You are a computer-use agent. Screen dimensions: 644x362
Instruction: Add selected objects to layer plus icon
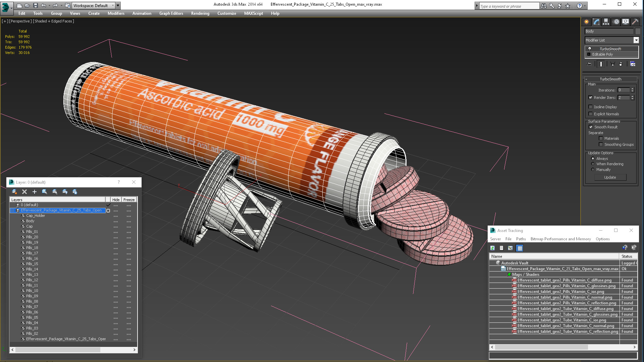click(x=34, y=192)
